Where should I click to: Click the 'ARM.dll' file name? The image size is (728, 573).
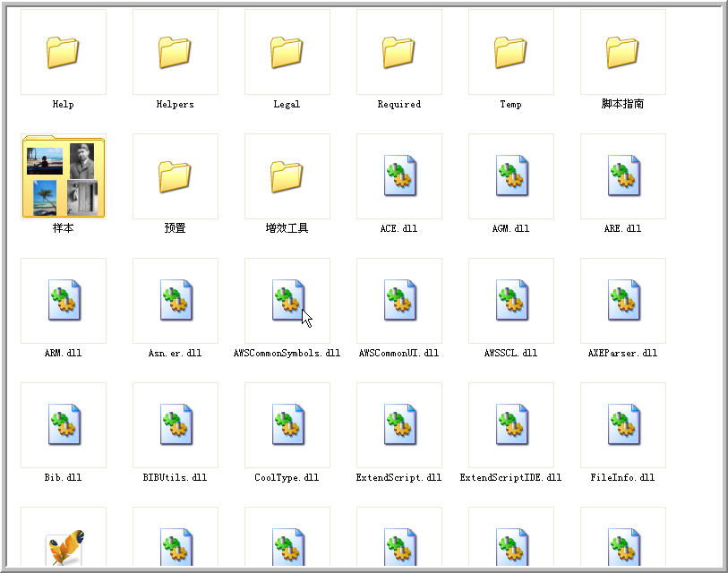(x=64, y=353)
